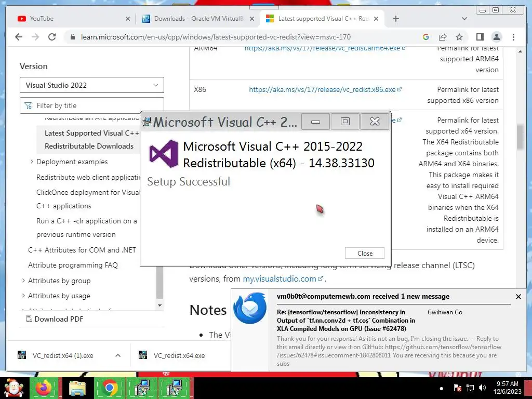Screen dimensions: 532x399
Task: Close the YouTube tab
Action: [128, 19]
